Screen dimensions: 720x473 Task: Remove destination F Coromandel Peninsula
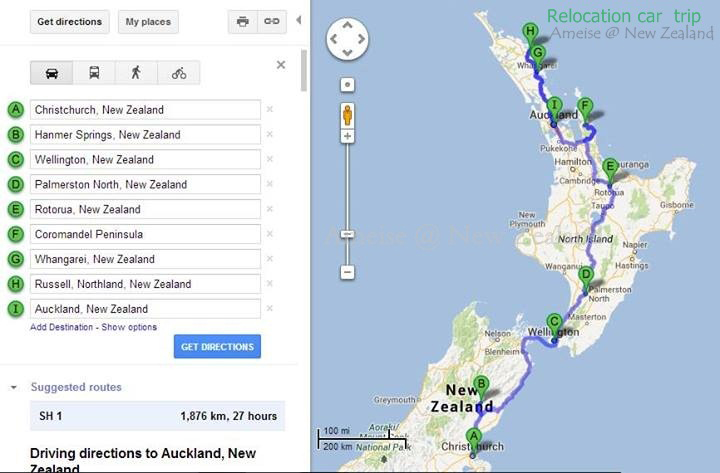pos(270,234)
